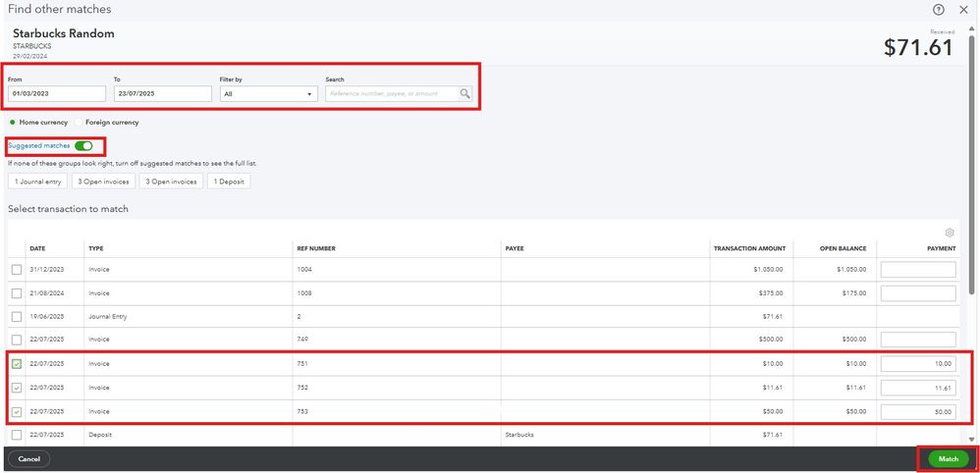Edit the 11.61 payment field
Viewport: 980px width, 473px height.
coord(918,388)
